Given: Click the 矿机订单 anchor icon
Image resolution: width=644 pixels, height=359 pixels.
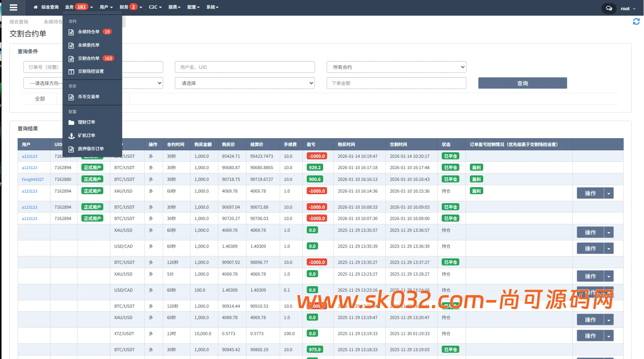Looking at the screenshot, I should 71,136.
